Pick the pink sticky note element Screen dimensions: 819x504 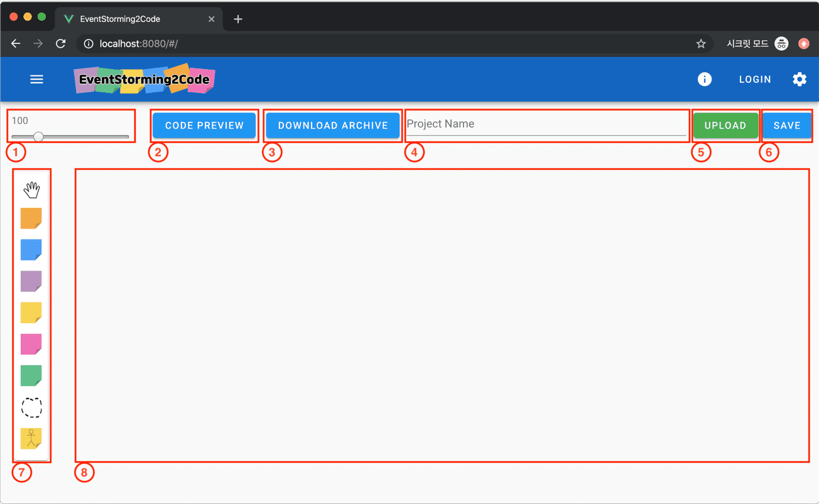click(x=31, y=344)
